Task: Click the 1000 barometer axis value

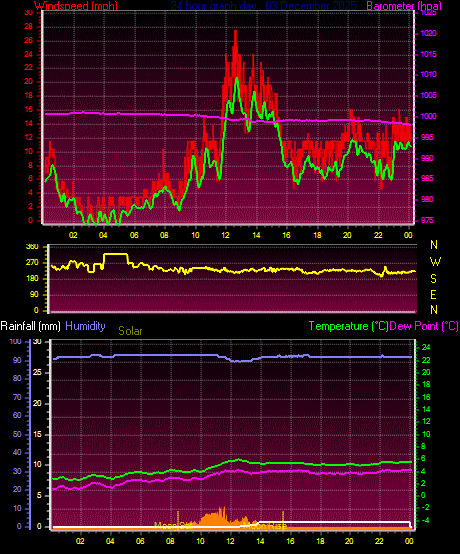Action: click(x=428, y=116)
